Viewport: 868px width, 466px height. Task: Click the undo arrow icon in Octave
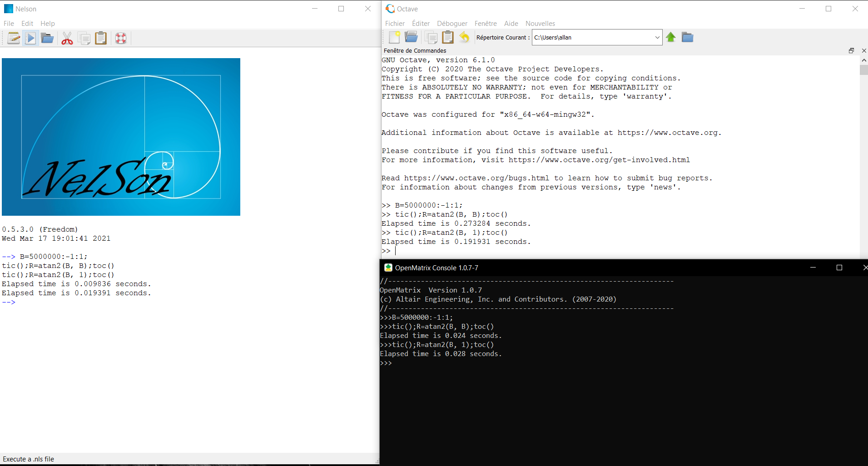coord(464,37)
